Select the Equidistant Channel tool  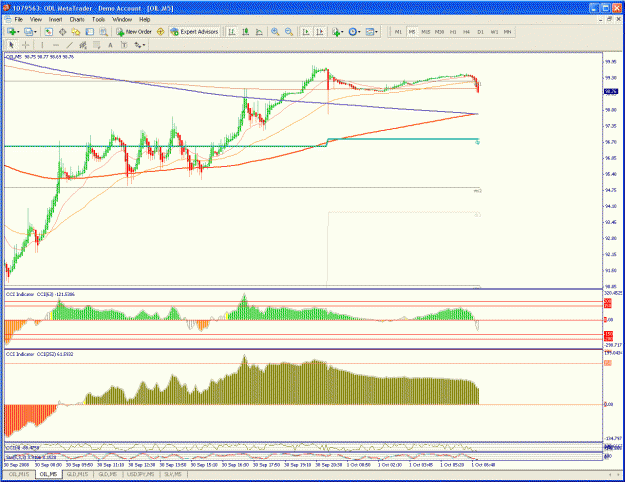(x=83, y=45)
